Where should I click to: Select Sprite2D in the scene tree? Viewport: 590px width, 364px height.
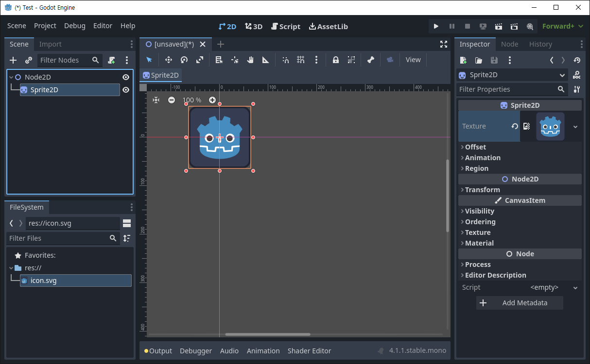pos(69,90)
